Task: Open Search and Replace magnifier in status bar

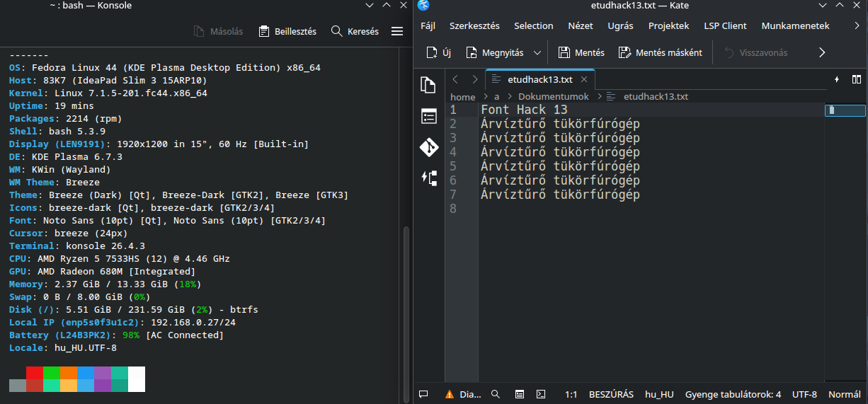Action: click(x=496, y=394)
